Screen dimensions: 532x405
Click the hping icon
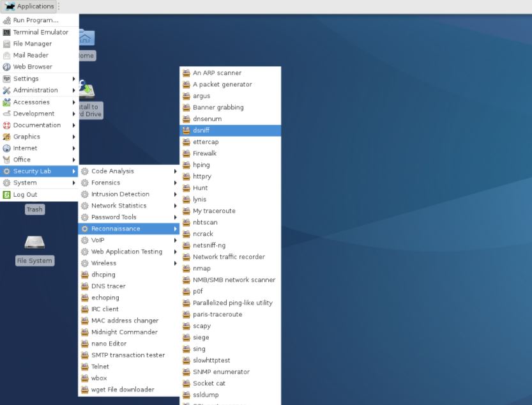pyautogui.click(x=186, y=165)
